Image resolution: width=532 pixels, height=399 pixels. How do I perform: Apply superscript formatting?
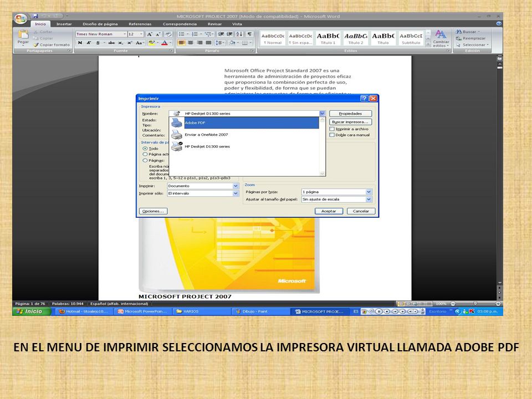pyautogui.click(x=130, y=43)
